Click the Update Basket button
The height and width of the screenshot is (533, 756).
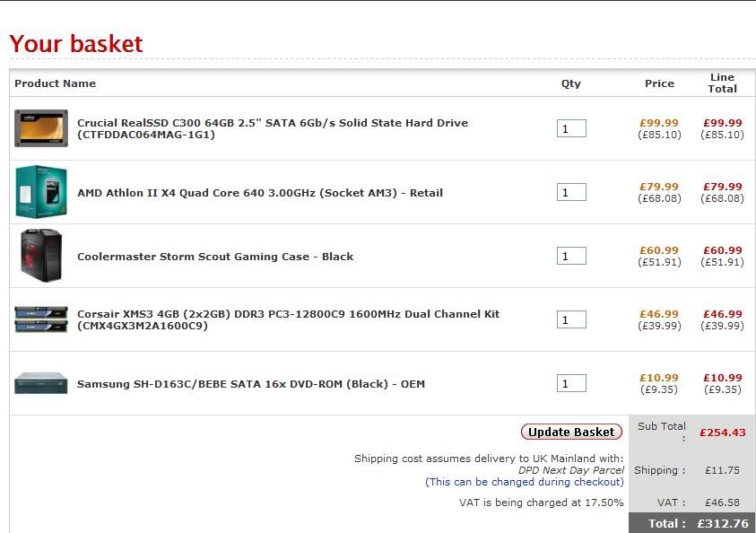pyautogui.click(x=571, y=432)
